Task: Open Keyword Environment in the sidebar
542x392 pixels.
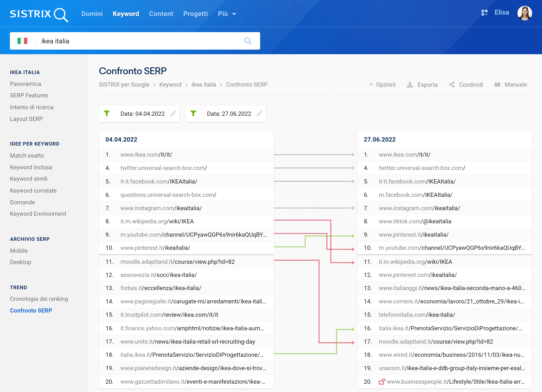Action: (x=38, y=214)
